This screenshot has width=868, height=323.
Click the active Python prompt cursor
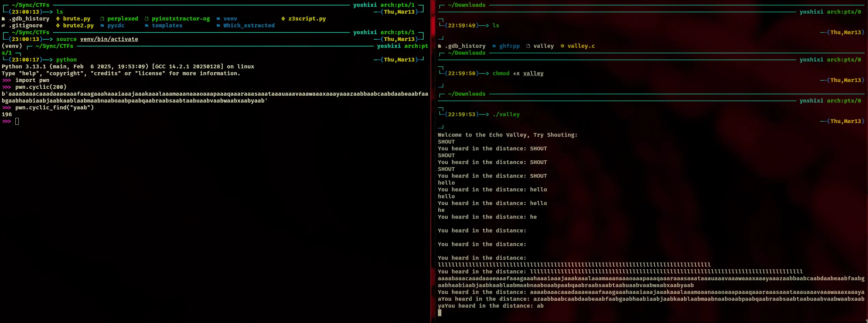(17, 121)
